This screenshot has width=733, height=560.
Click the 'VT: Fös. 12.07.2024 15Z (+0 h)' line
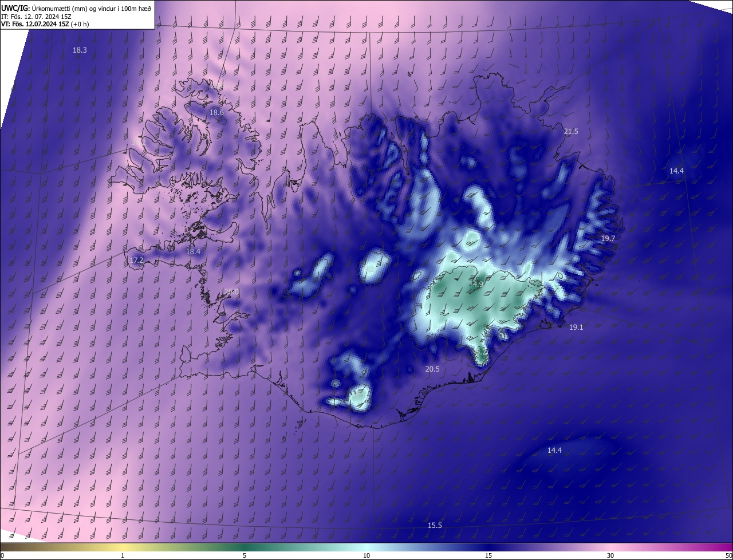click(x=45, y=24)
